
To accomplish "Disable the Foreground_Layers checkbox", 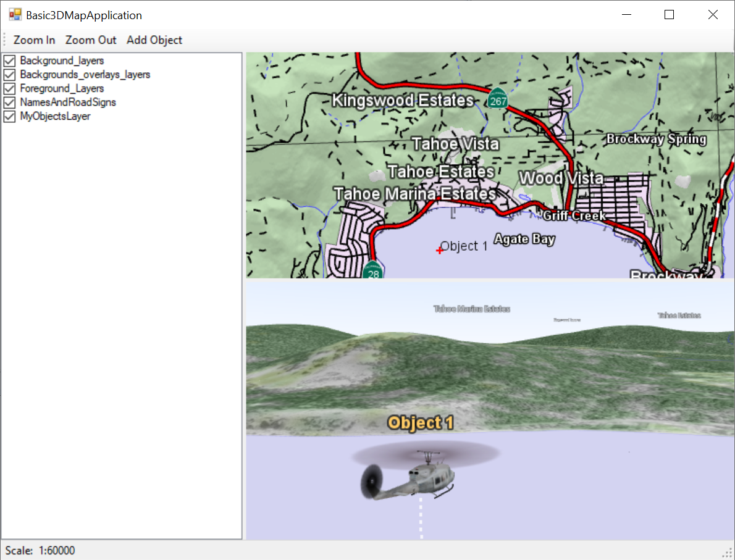I will point(10,88).
